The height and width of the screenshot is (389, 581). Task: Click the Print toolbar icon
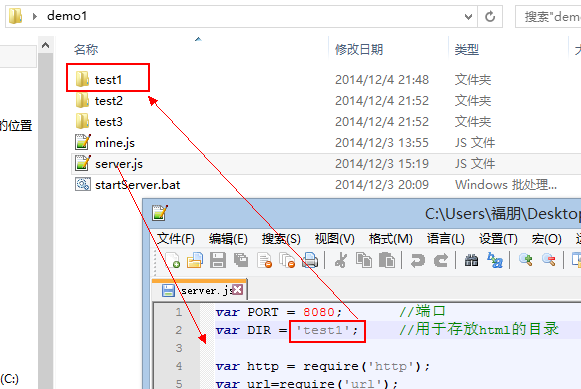click(x=310, y=260)
